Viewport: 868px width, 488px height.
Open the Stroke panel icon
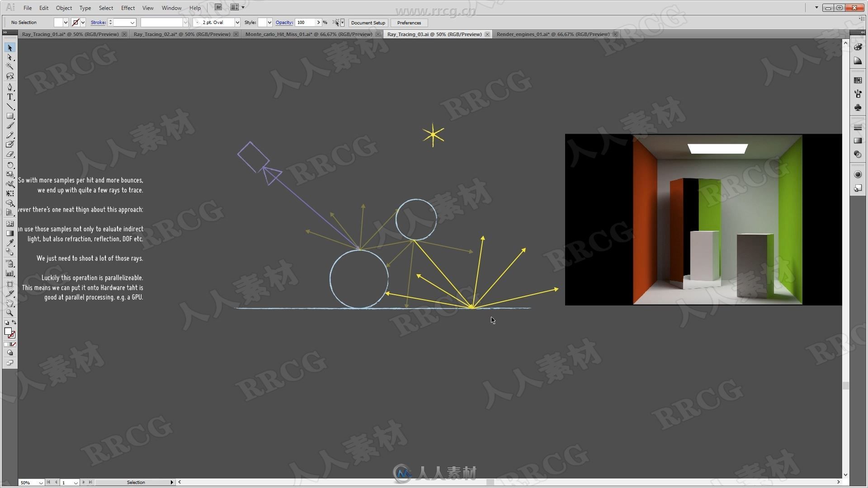858,127
